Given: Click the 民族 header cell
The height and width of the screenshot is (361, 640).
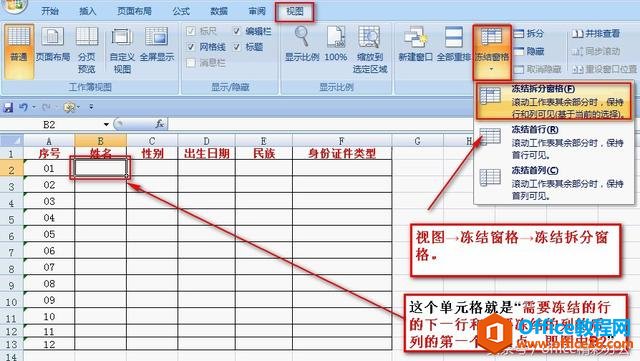Looking at the screenshot, I should coord(264,154).
